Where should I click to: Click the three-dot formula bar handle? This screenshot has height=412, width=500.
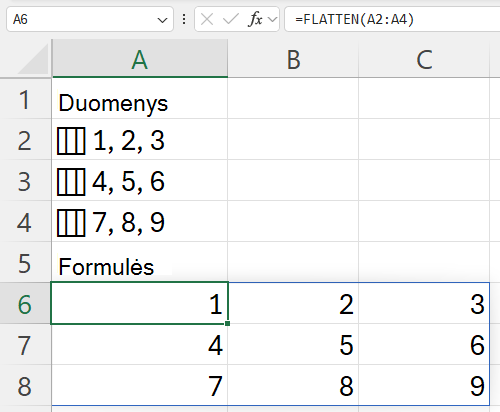184,19
